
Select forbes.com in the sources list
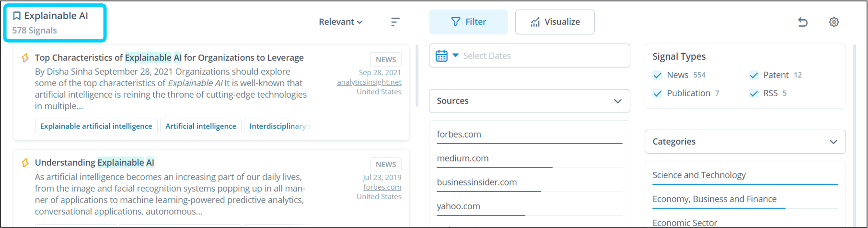(459, 135)
